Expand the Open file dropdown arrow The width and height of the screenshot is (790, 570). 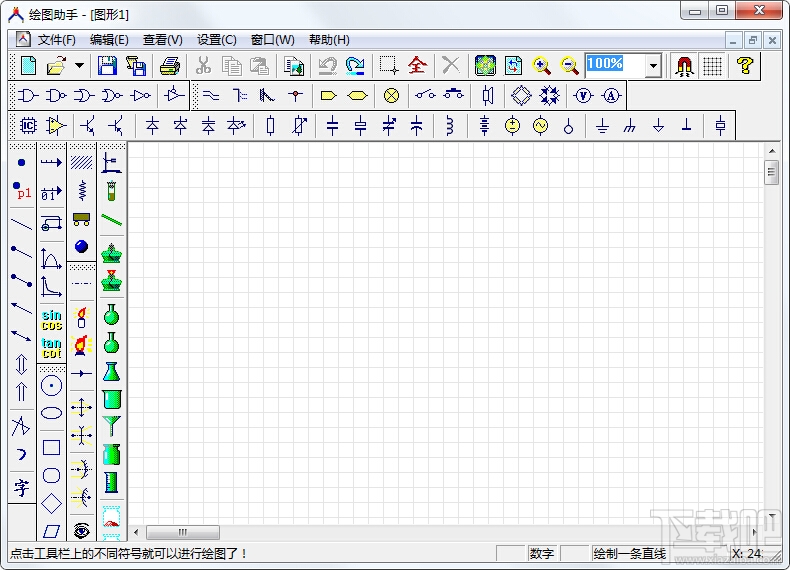point(79,66)
